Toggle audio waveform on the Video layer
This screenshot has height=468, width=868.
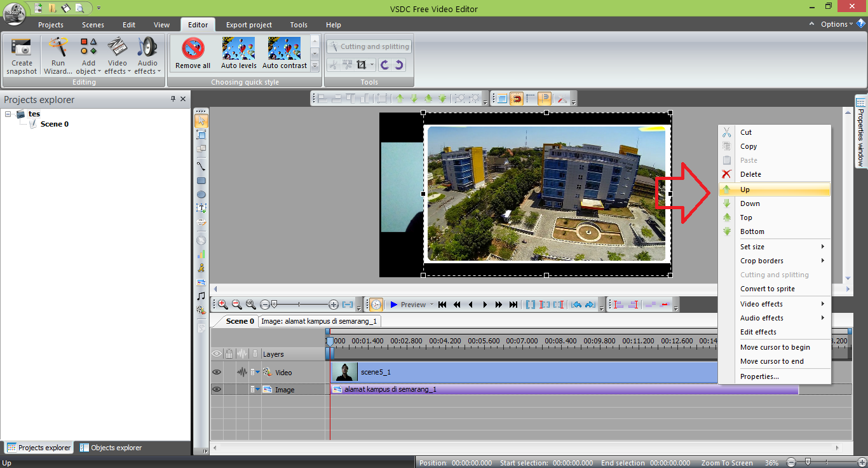pos(241,372)
